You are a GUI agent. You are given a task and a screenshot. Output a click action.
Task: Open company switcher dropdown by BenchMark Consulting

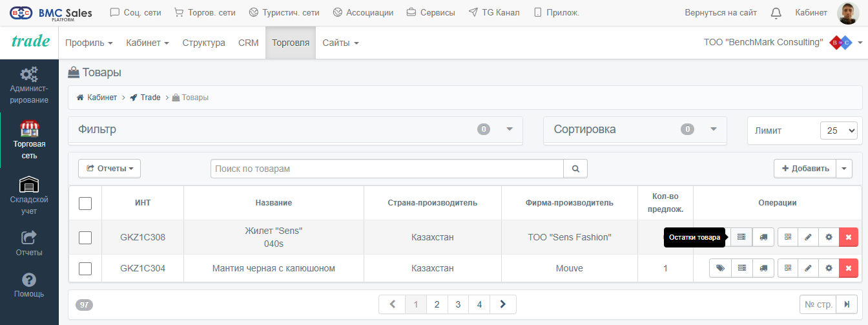coord(860,43)
